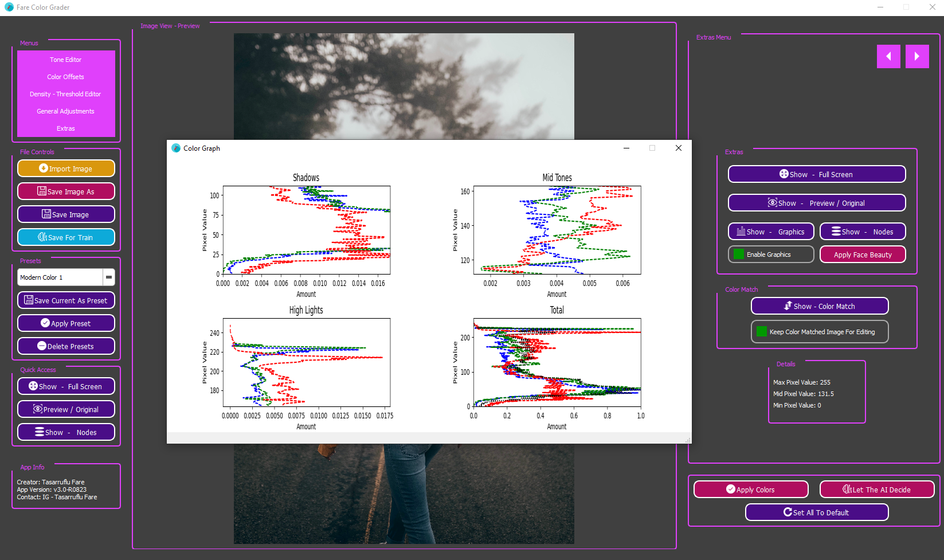Click Save For Train button
944x560 pixels.
(66, 237)
